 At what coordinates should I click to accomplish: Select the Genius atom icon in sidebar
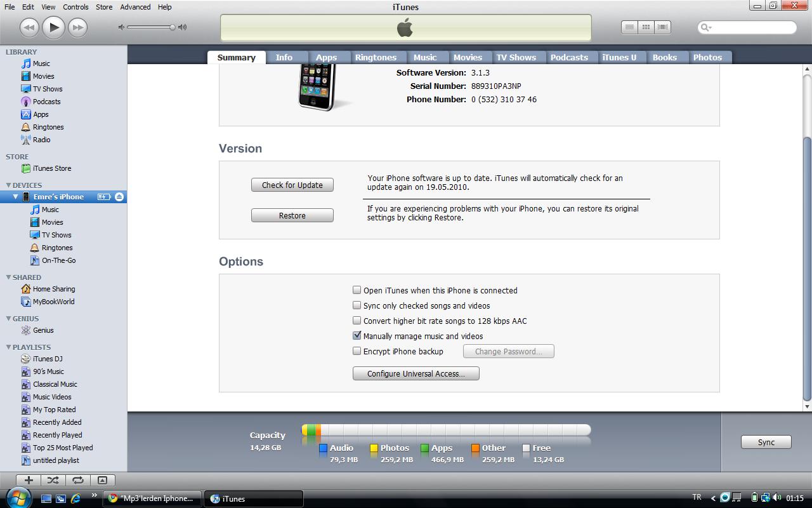(x=26, y=330)
